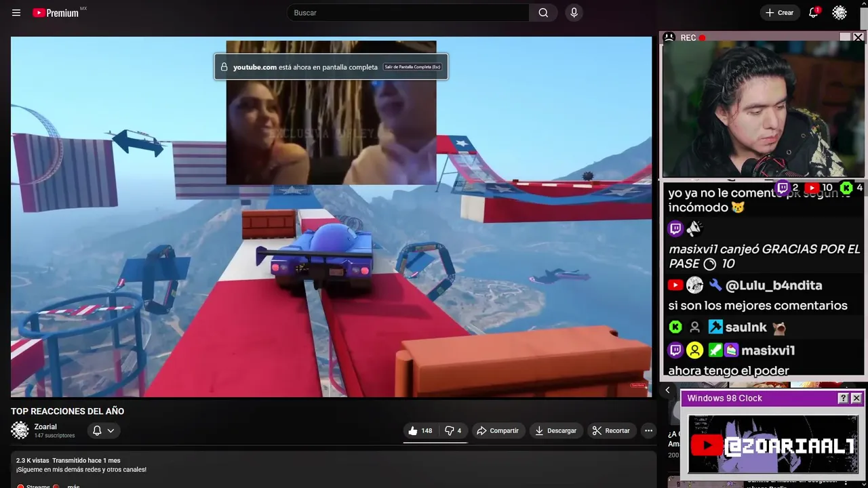Expand the subscription bell notification dropdown
868x488 pixels.
click(104, 430)
